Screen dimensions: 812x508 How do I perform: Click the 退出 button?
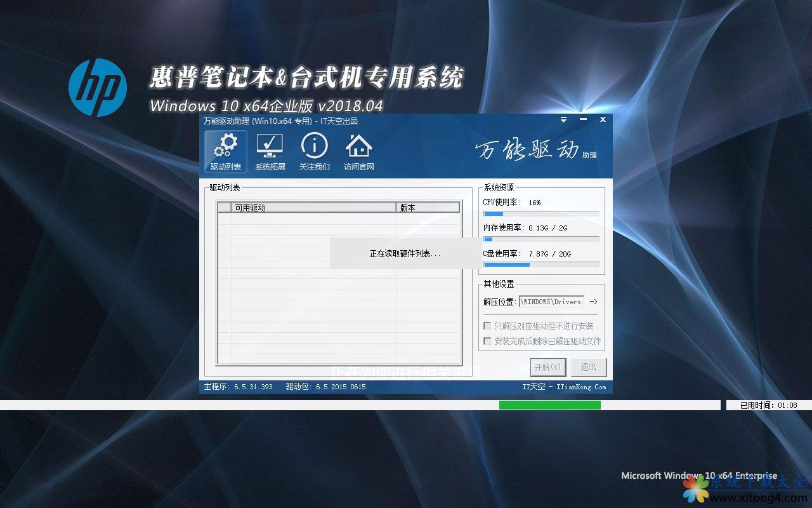pyautogui.click(x=588, y=367)
